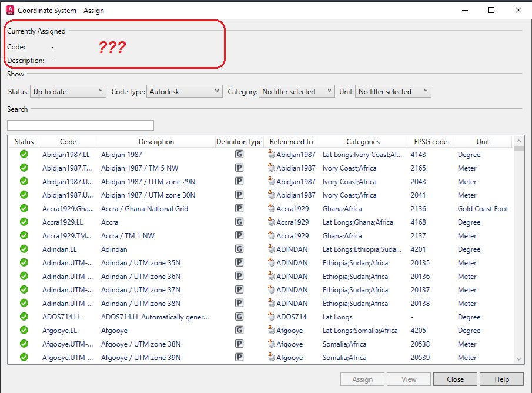
Task: Click the P icon on the Afgooye.UTM row
Action: point(239,344)
